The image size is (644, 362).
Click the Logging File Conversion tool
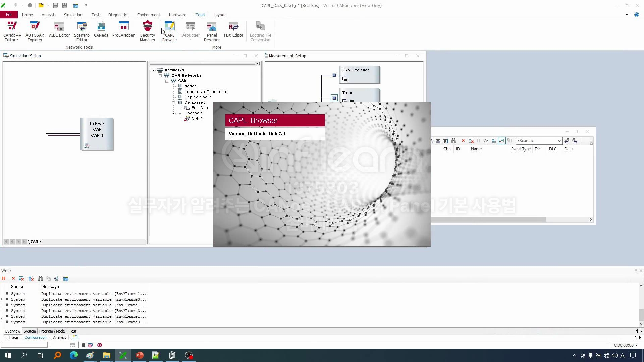tap(260, 32)
